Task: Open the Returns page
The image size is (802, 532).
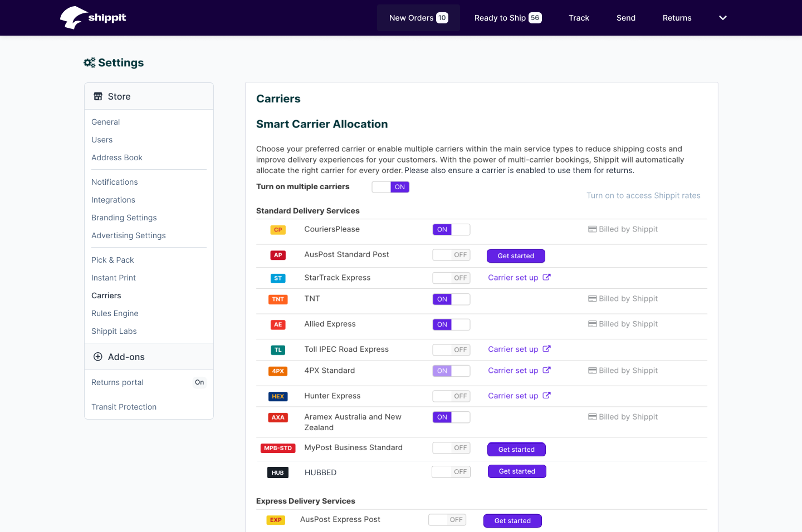Action: pyautogui.click(x=677, y=18)
